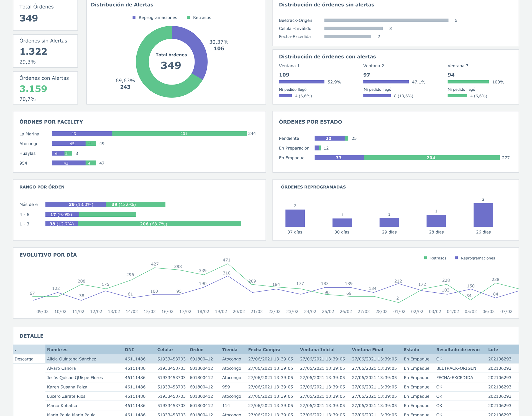The width and height of the screenshot is (532, 416).
Task: Select the Alicia Quintana Sánchez table row
Action: pos(71,359)
